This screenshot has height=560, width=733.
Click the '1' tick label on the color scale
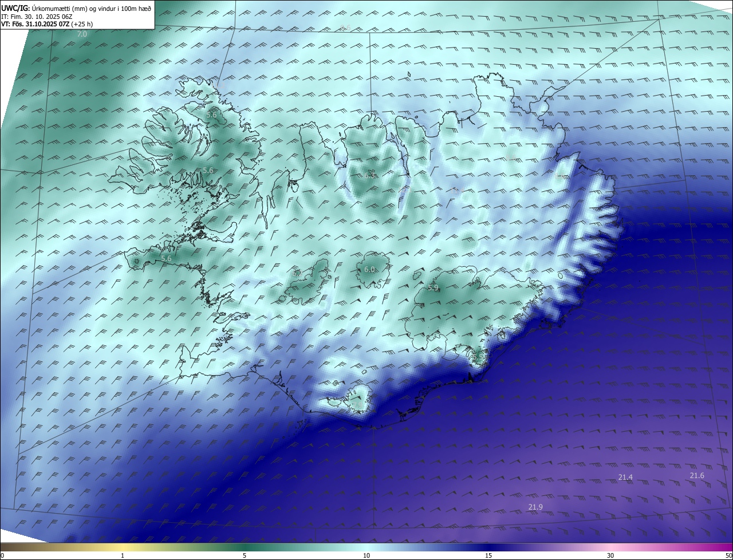[x=123, y=555]
